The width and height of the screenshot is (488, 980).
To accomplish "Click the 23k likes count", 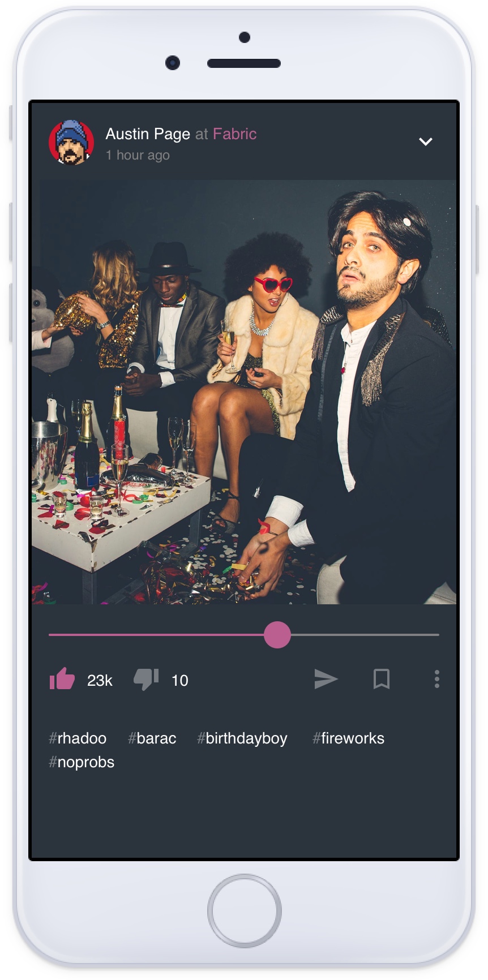I will coord(100,680).
